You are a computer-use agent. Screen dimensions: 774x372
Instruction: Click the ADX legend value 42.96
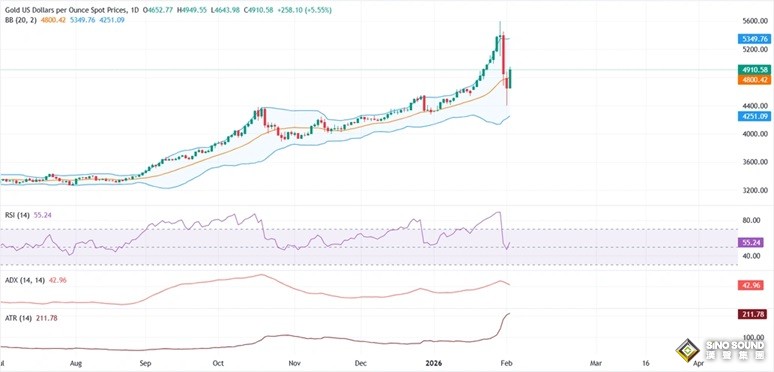click(x=58, y=280)
